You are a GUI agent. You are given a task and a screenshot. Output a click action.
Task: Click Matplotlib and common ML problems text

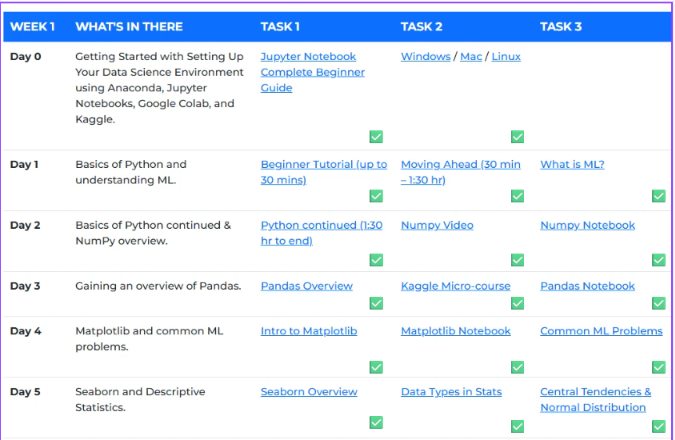tap(149, 338)
